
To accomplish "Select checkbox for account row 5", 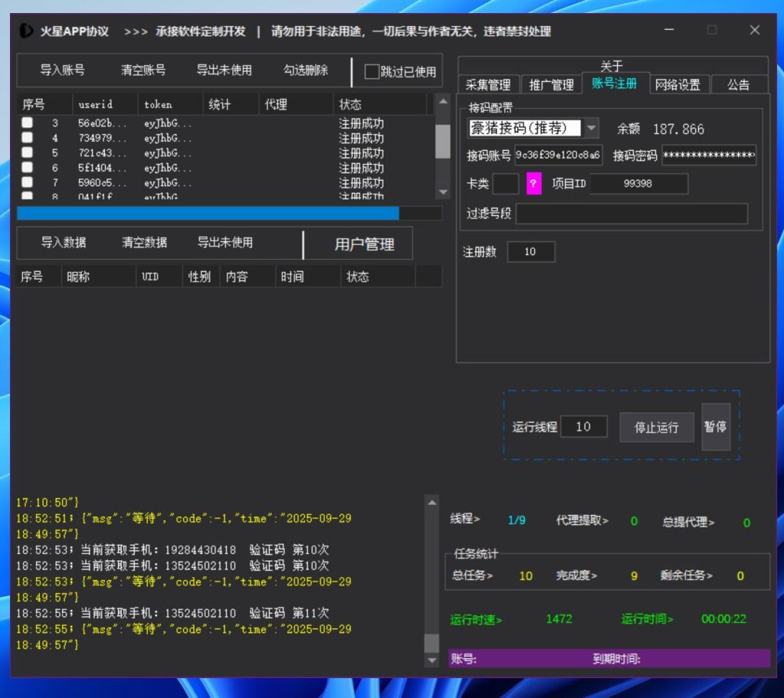I will tap(27, 153).
